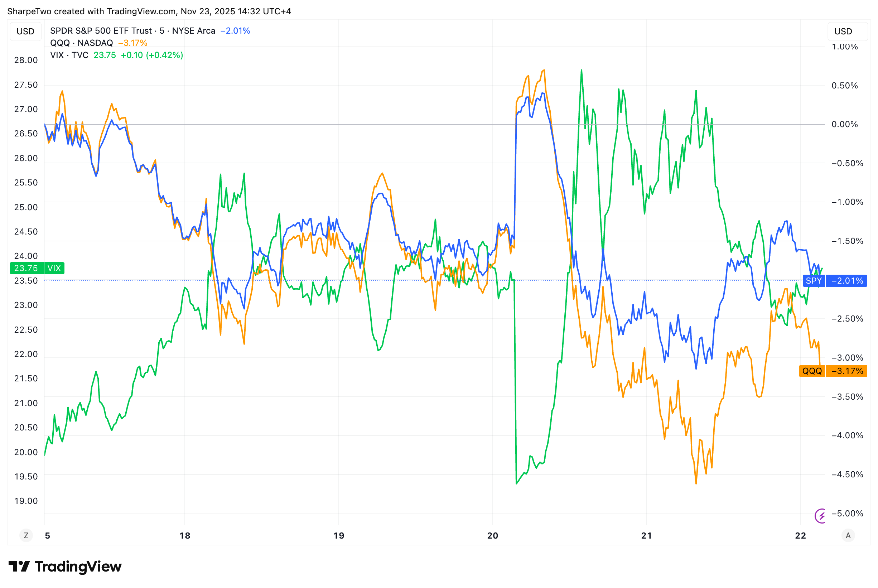Click the SharpeTwo TradingView.com header text

[149, 11]
